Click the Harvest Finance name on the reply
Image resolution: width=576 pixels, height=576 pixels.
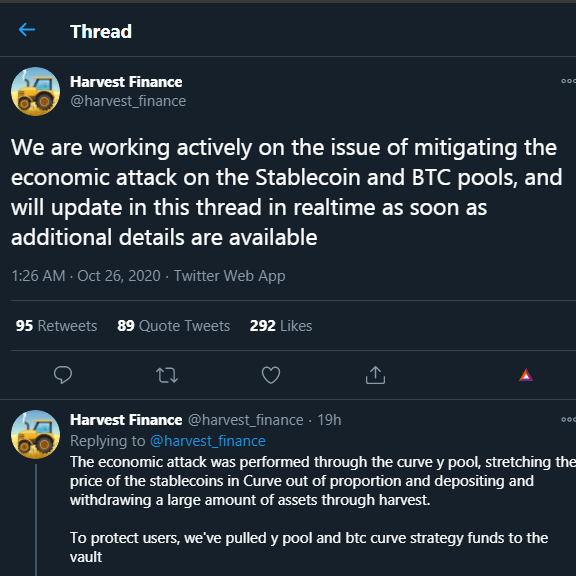[x=126, y=420]
